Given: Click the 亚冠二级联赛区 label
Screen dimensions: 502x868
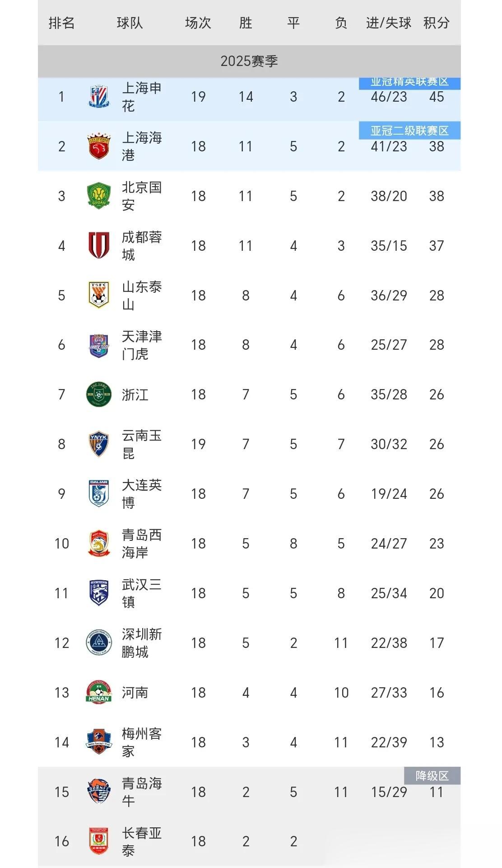Looking at the screenshot, I should (409, 131).
